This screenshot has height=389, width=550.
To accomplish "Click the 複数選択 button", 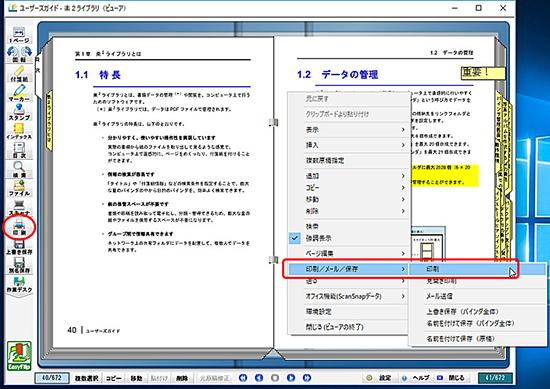I will (86, 378).
